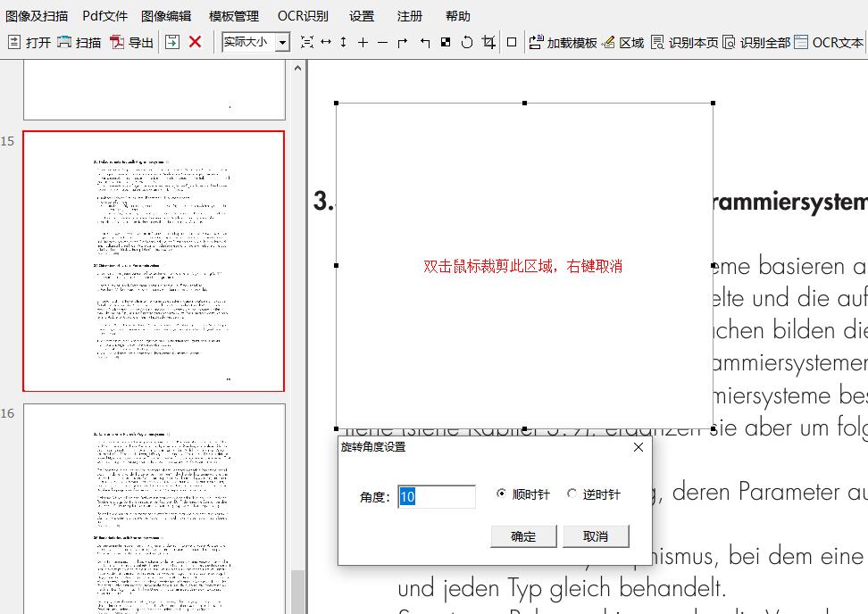Screen dimensions: 868x614
Task: Click the thumbnail panel scrollbar thumb
Action: coord(298,592)
